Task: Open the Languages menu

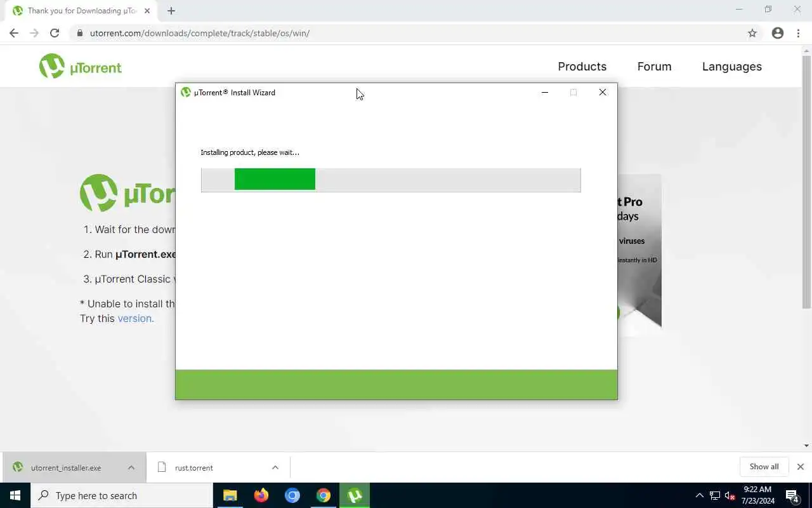Action: pos(731,66)
